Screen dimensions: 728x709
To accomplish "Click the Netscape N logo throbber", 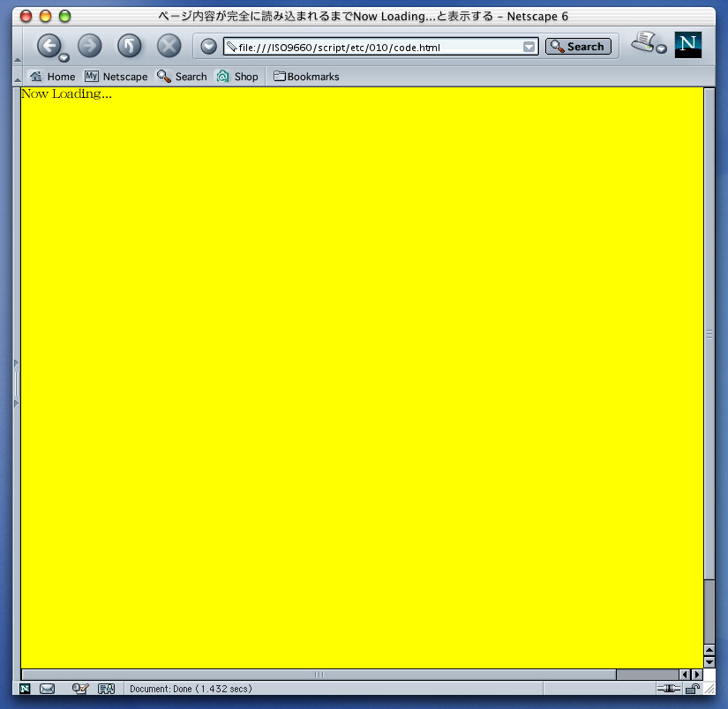I will (687, 45).
